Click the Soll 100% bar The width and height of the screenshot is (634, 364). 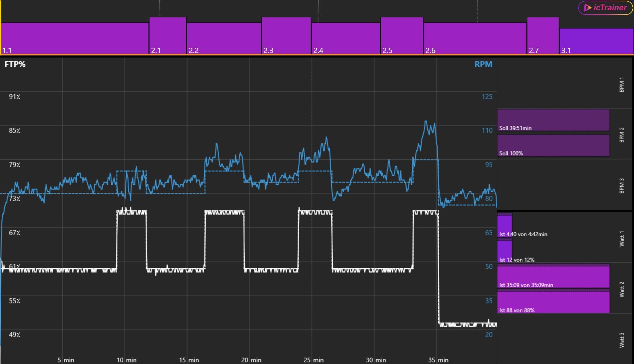553,146
